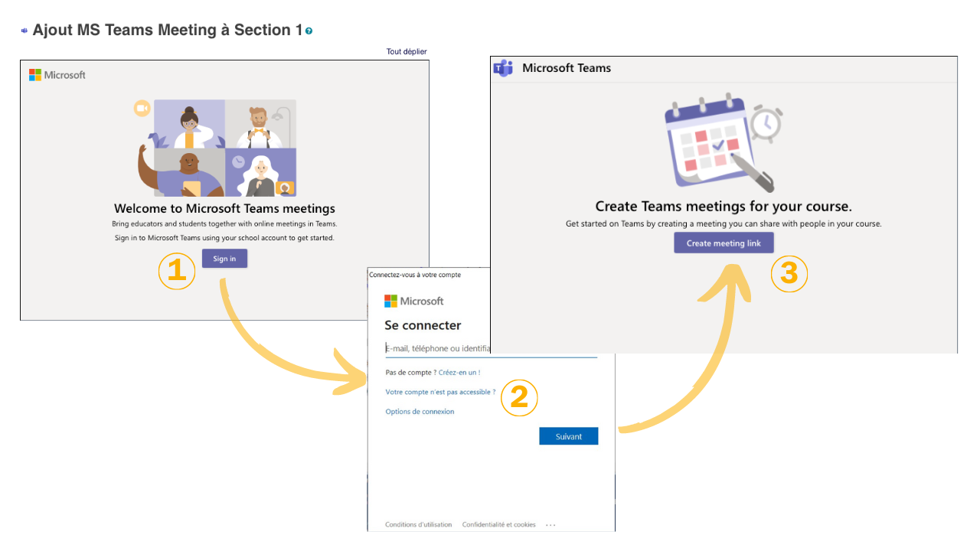The width and height of the screenshot is (980, 551).
Task: Click the Suivant button
Action: point(568,436)
